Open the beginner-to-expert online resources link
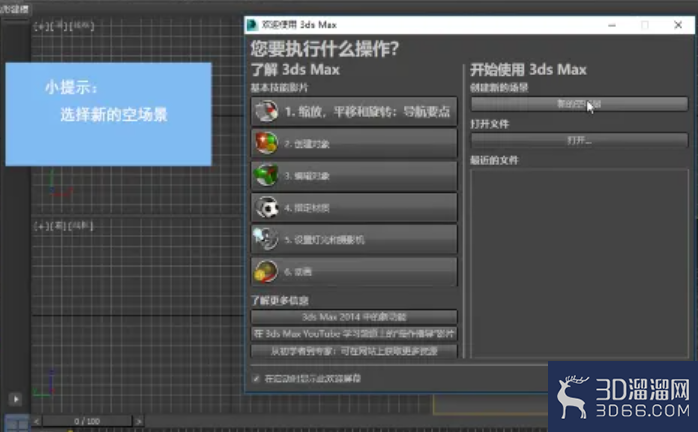The height and width of the screenshot is (432, 698). (354, 351)
